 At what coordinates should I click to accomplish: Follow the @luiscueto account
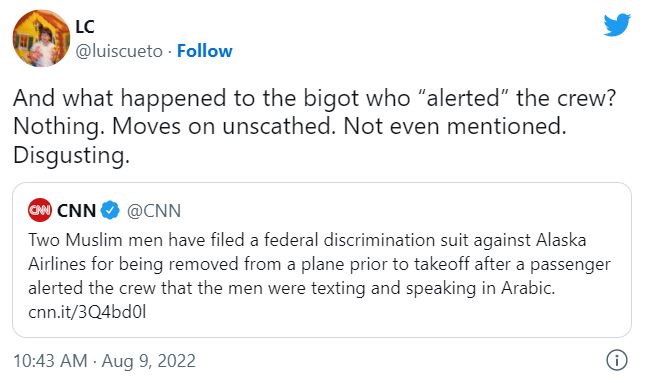(205, 51)
